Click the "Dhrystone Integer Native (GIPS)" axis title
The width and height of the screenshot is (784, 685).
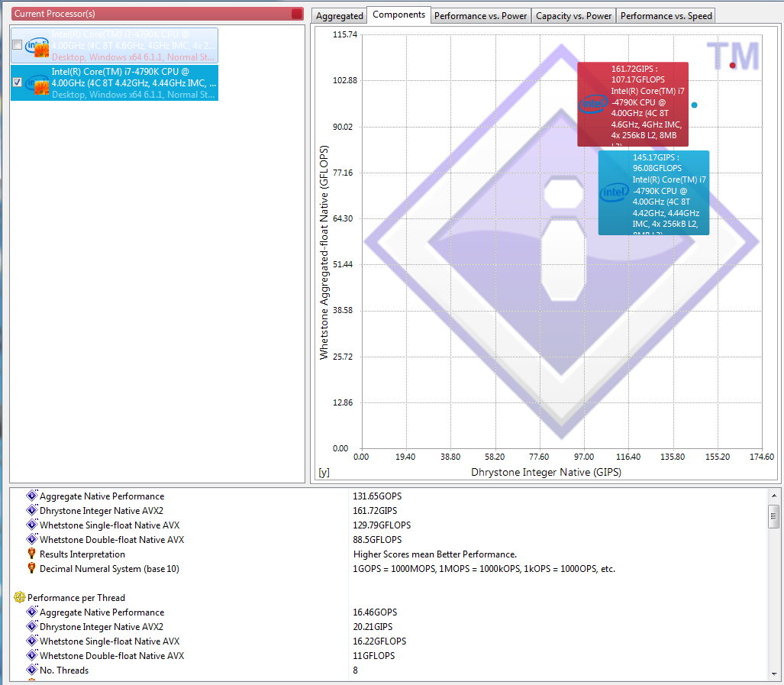click(x=546, y=472)
